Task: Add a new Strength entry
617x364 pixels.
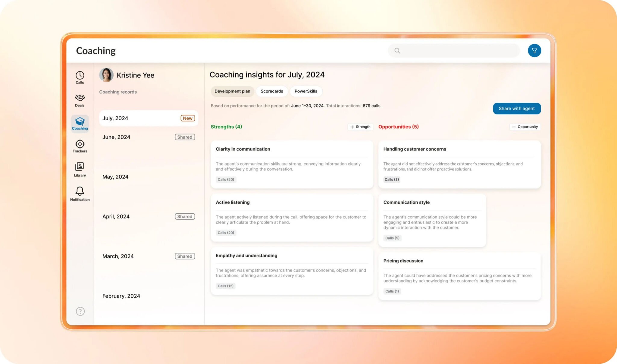Action: tap(360, 127)
